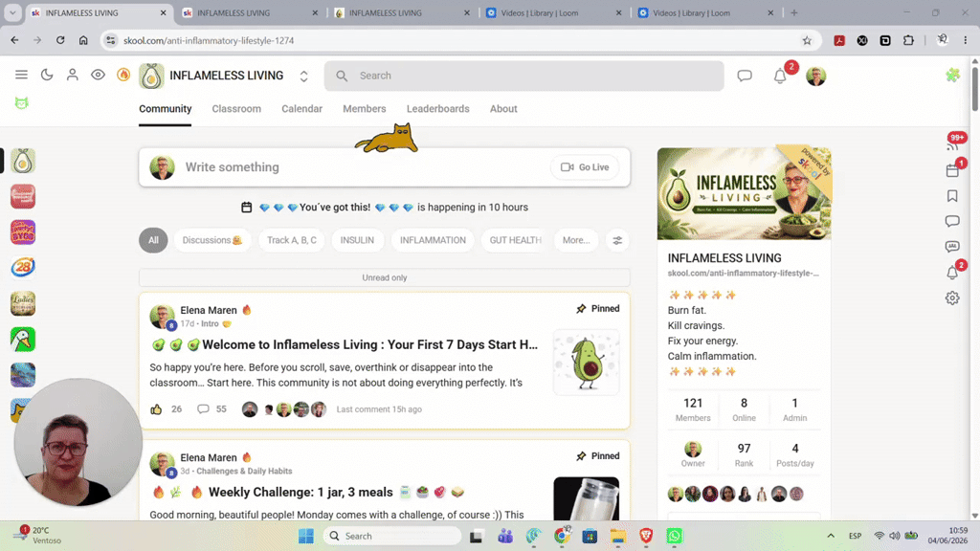Focus the Search field
This screenshot has width=980, height=551.
523,76
